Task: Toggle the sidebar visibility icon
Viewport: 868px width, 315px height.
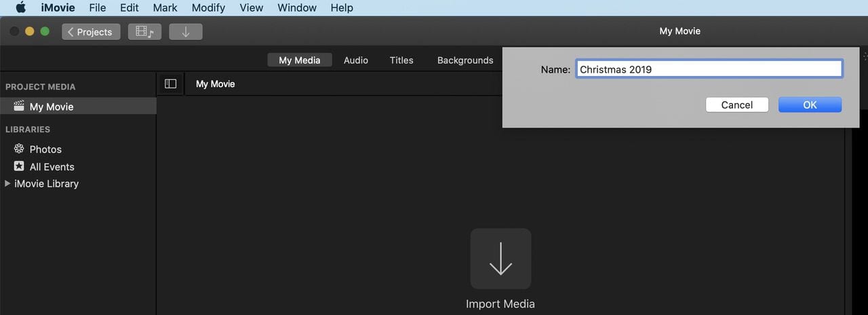Action: click(x=170, y=84)
